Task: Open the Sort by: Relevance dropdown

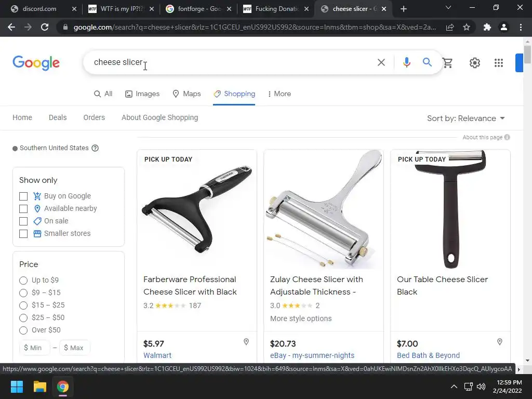Action: pos(466,118)
